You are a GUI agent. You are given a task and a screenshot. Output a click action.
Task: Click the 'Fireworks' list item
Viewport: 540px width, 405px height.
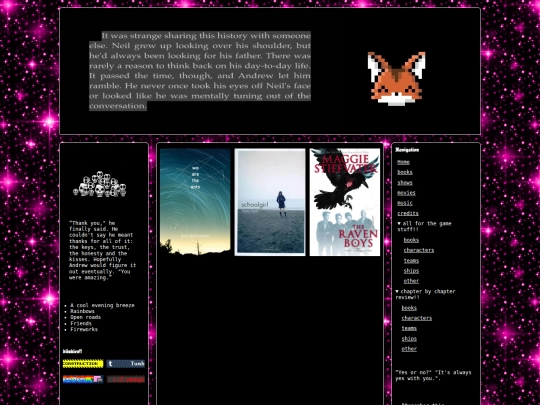tap(84, 329)
